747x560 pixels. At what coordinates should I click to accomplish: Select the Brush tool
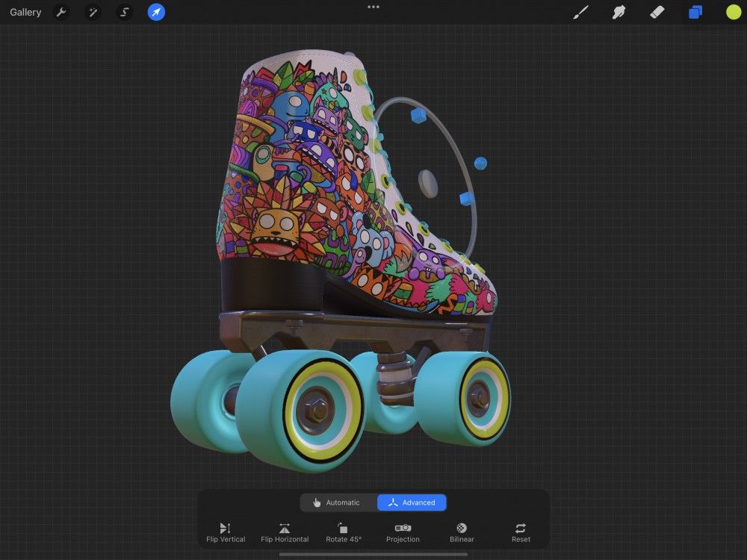580,12
